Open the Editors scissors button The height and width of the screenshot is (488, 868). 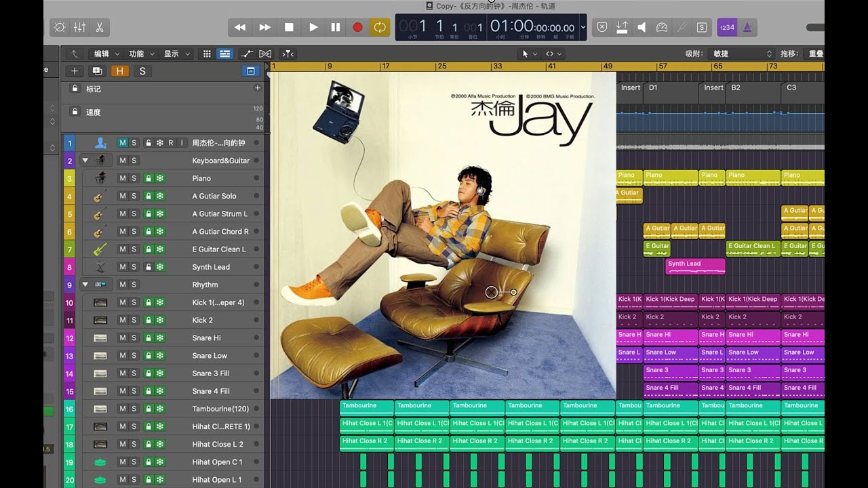(x=99, y=27)
